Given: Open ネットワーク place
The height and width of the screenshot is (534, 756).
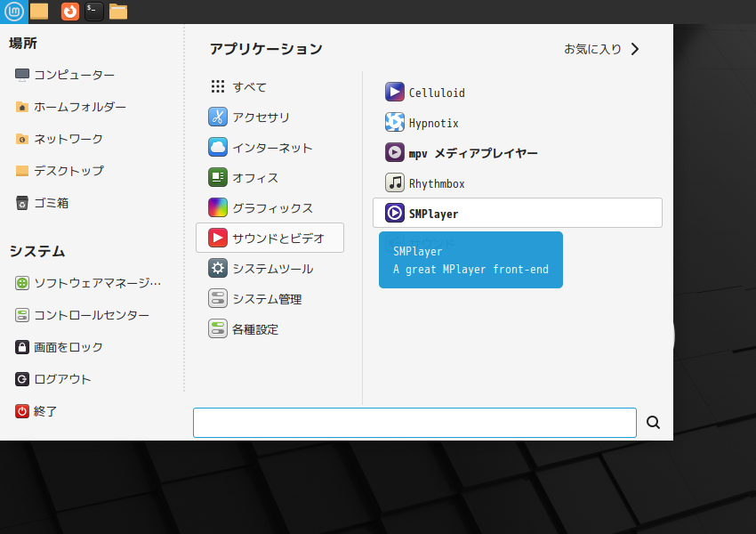Looking at the screenshot, I should 68,139.
